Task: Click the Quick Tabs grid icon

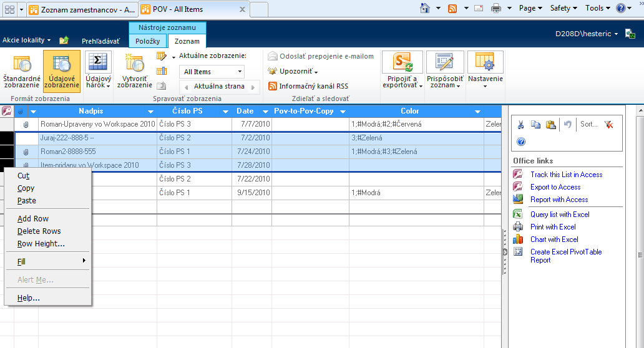Action: pos(9,9)
